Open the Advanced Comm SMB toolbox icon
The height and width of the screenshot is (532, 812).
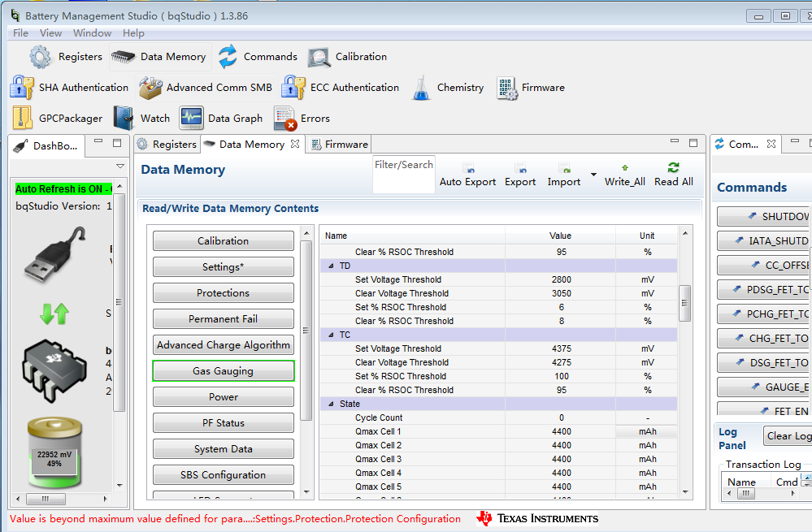coord(150,88)
